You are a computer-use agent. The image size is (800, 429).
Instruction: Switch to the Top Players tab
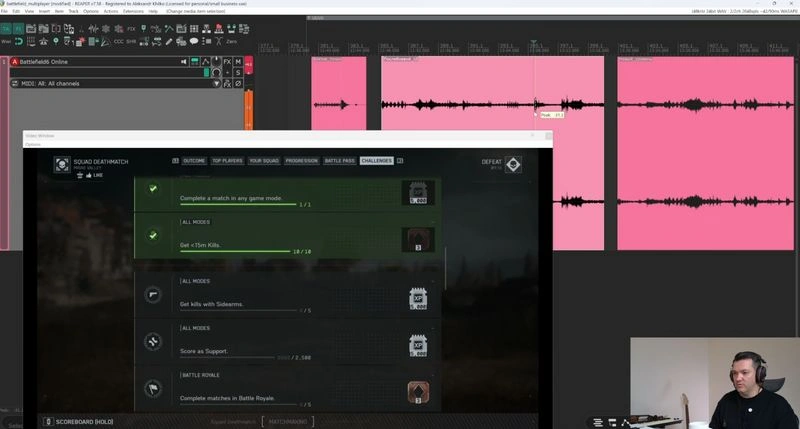(x=228, y=161)
